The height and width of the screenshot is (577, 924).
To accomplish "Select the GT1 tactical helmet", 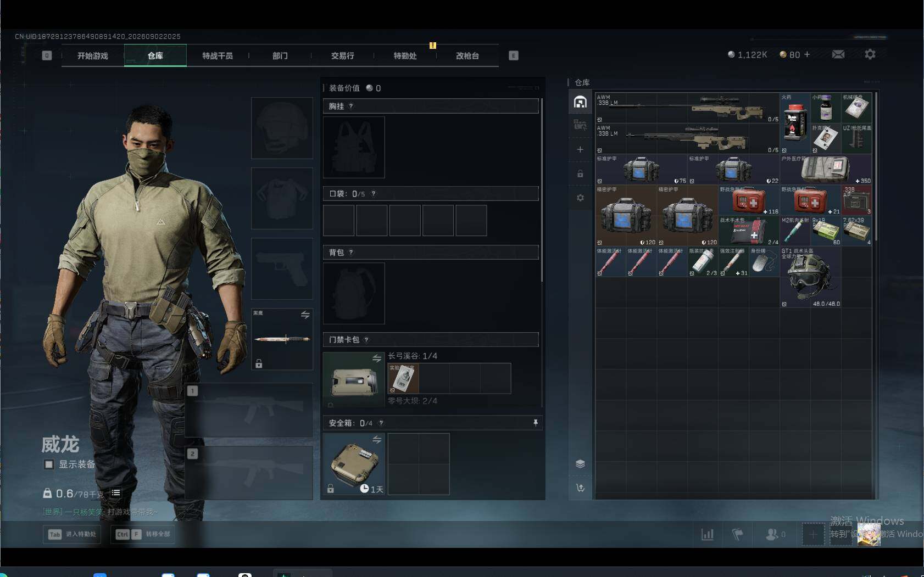I will coord(811,277).
